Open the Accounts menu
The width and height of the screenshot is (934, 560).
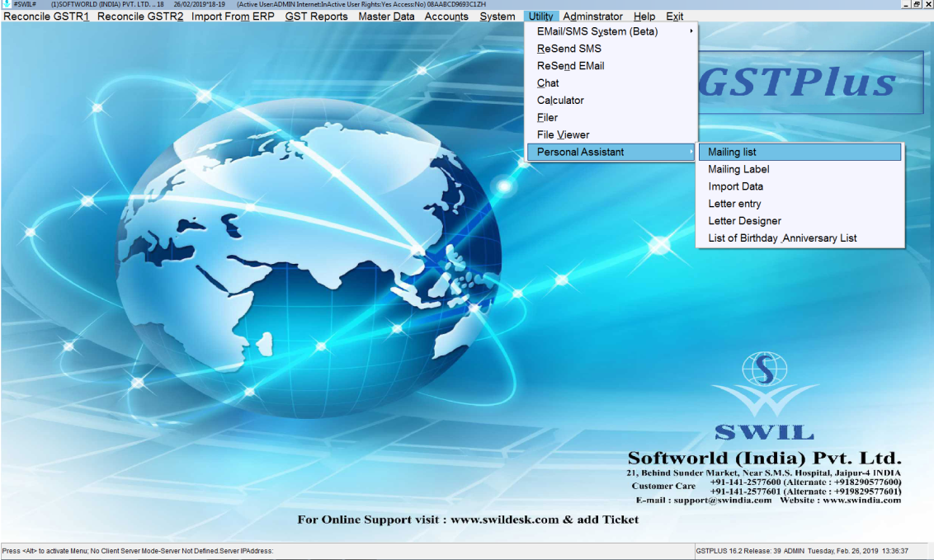[x=446, y=16]
